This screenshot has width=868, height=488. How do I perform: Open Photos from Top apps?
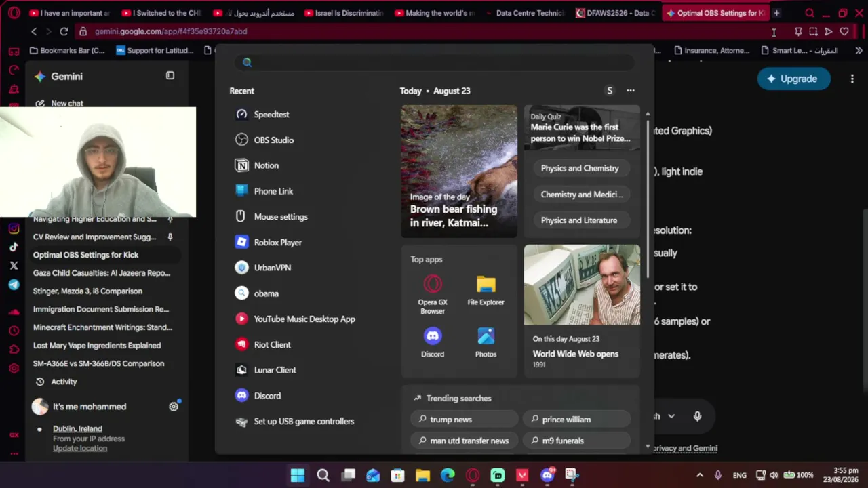tap(486, 342)
